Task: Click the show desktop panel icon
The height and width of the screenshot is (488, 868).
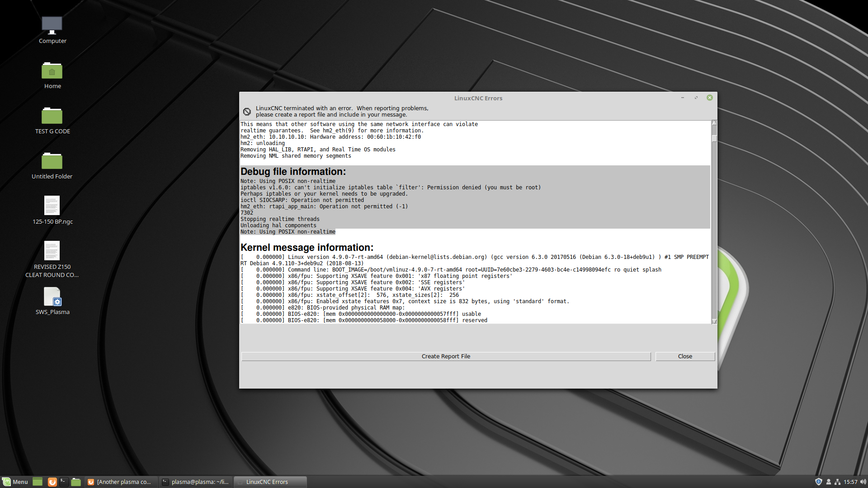Action: coord(38,482)
